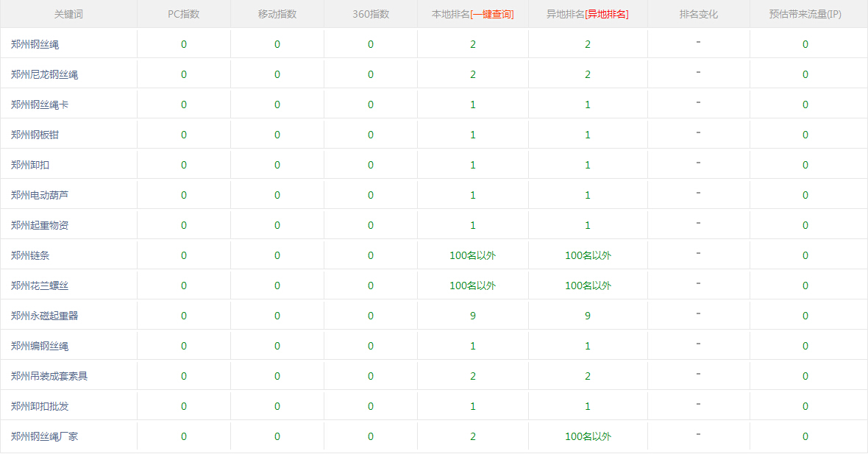Open the keyword 郑州编钢丝绳
This screenshot has height=454, width=868.
(x=40, y=346)
